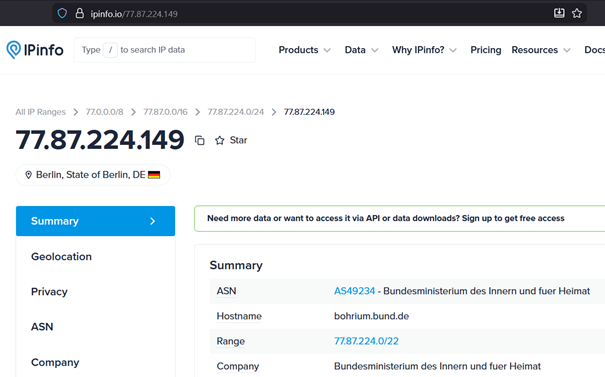605x377 pixels.
Task: Click the browser address bar URL
Action: coord(134,14)
